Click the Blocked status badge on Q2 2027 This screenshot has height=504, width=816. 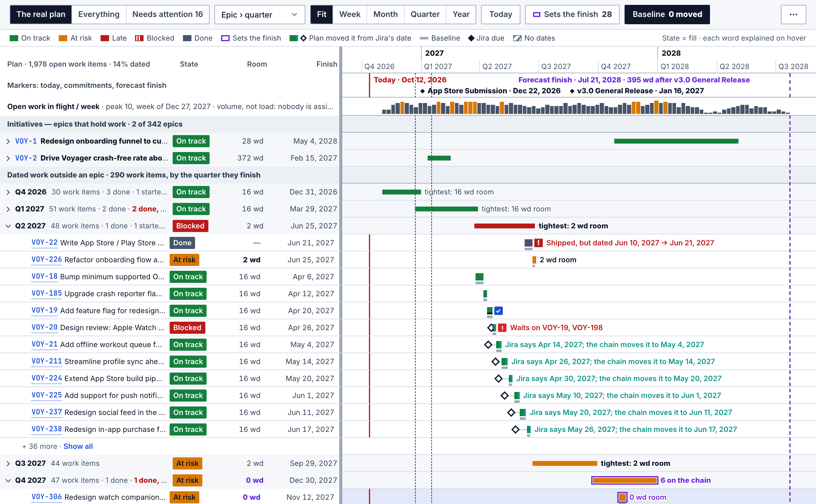tap(190, 226)
